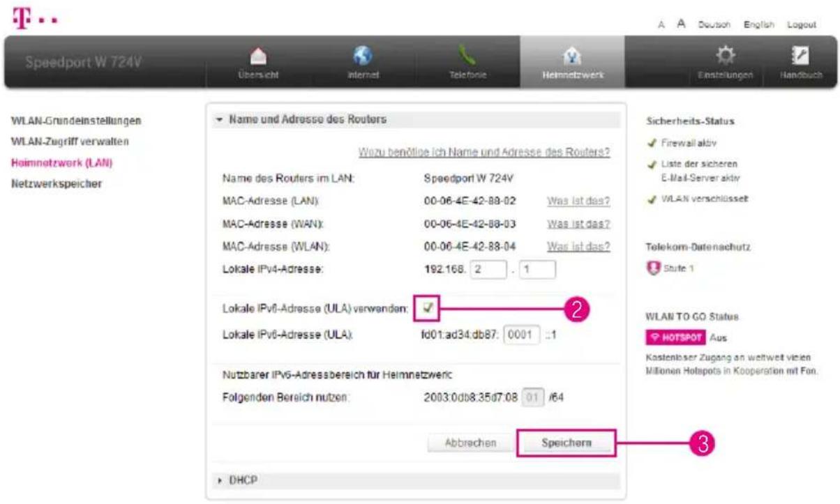Image resolution: width=840 pixels, height=504 pixels.
Task: Click MAC address value 00-06-4E-42-88-03
Action: [470, 224]
